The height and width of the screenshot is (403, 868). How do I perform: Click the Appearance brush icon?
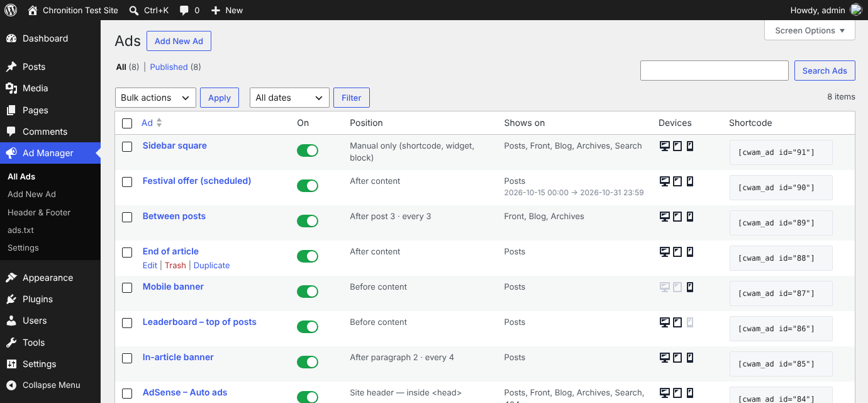11,278
